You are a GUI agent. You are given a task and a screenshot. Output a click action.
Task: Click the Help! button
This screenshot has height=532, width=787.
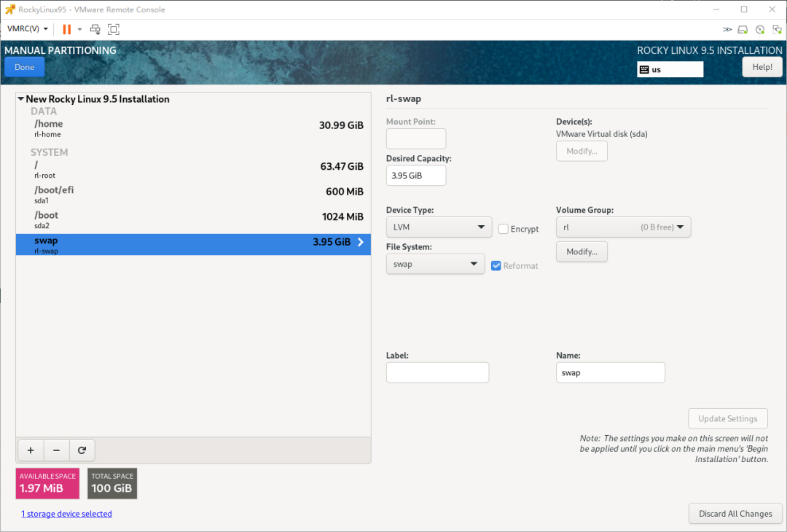pos(762,67)
